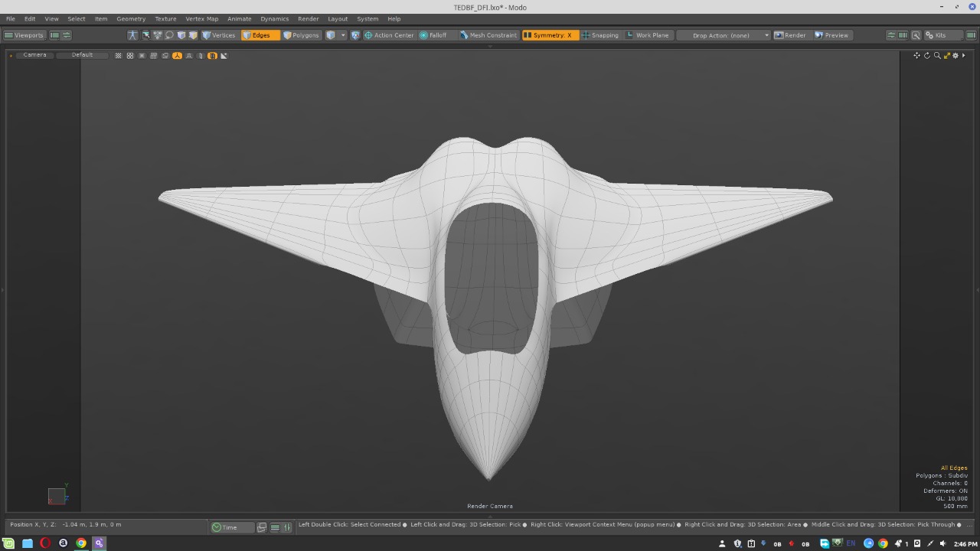Toggle Snapping
The width and height of the screenshot is (980, 551).
click(600, 35)
